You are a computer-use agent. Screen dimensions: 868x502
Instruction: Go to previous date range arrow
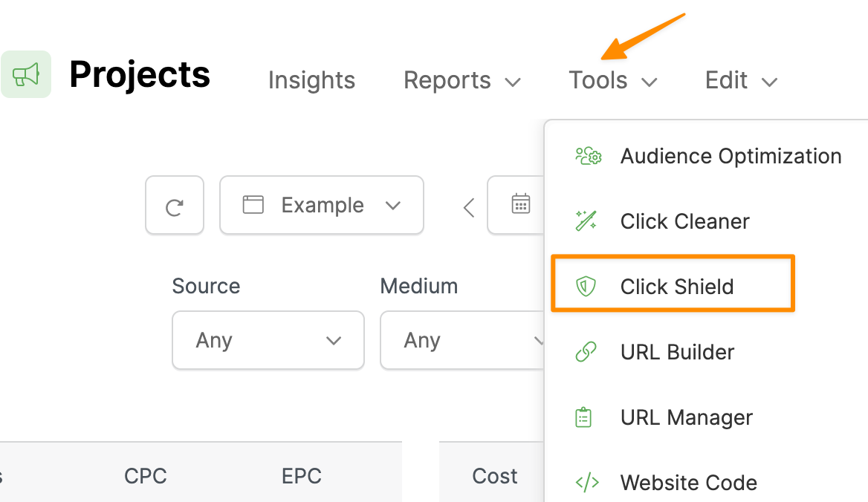point(469,207)
